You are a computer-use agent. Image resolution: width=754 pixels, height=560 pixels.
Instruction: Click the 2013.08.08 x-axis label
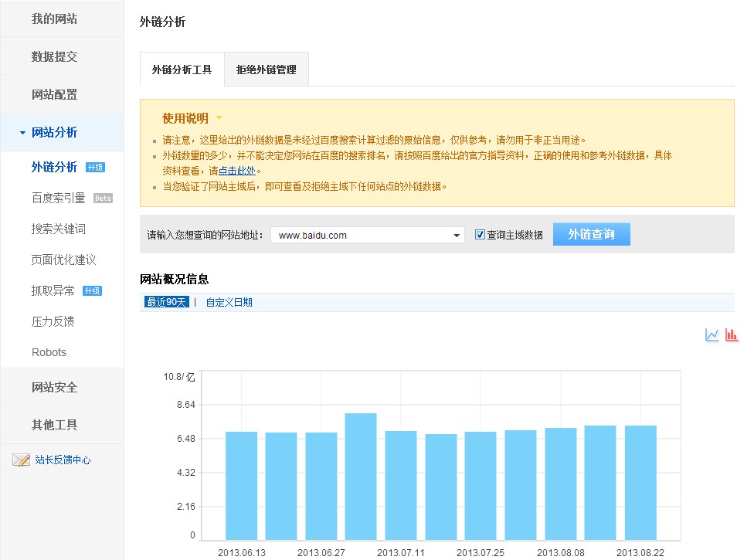(561, 553)
